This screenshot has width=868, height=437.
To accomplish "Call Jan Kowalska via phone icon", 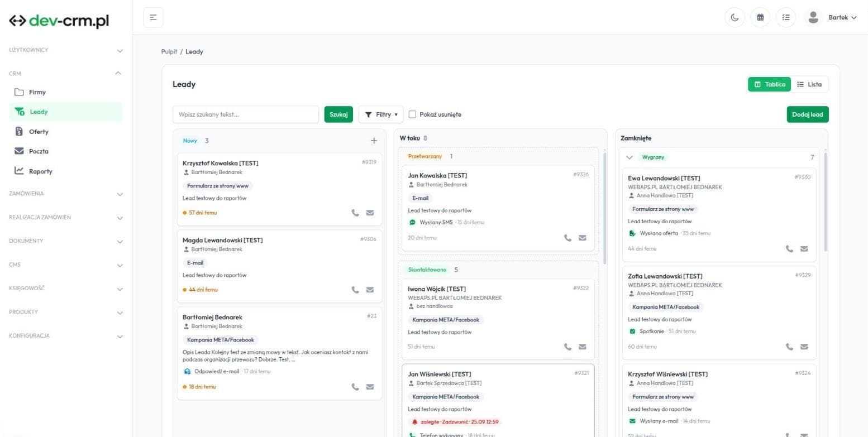I will [568, 238].
